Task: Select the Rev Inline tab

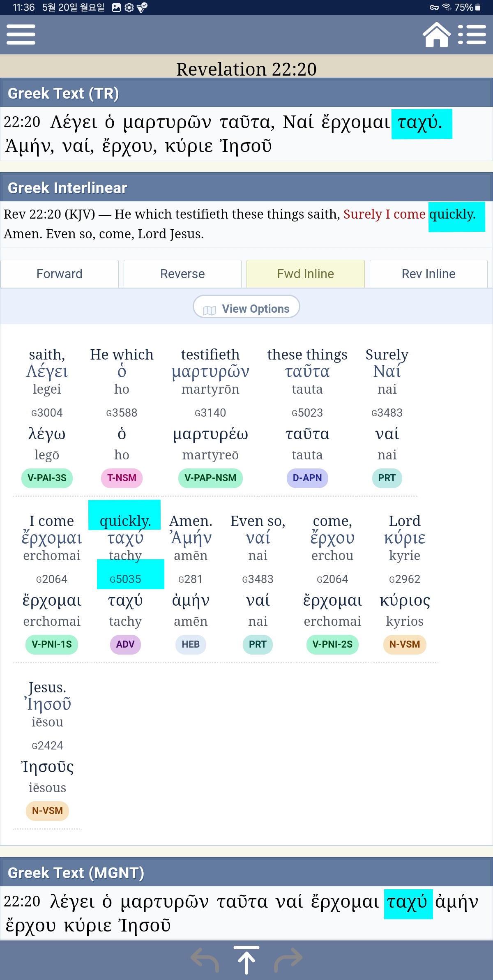Action: tap(428, 274)
